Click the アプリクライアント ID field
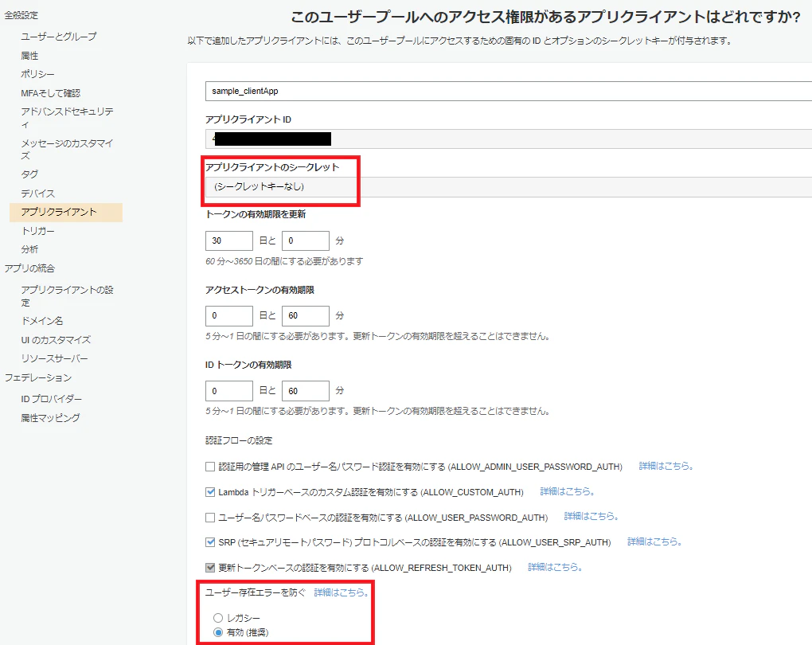Viewport: 812px width, 645px height. tap(509, 139)
